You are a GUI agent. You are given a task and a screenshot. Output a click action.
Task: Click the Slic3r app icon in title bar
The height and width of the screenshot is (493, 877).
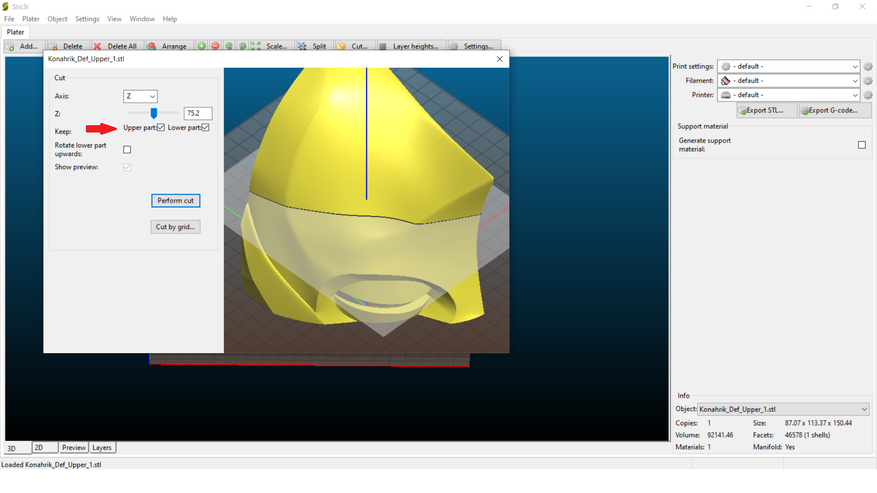(6, 6)
